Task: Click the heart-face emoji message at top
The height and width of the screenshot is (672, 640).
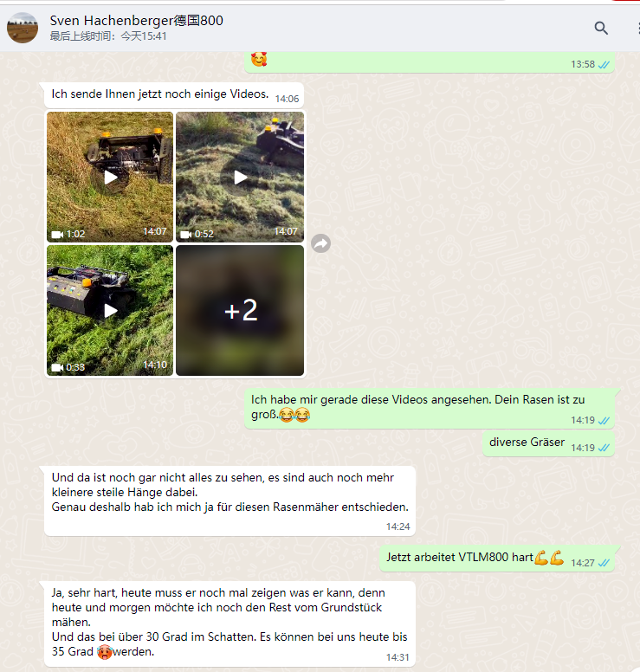Action: 429,62
